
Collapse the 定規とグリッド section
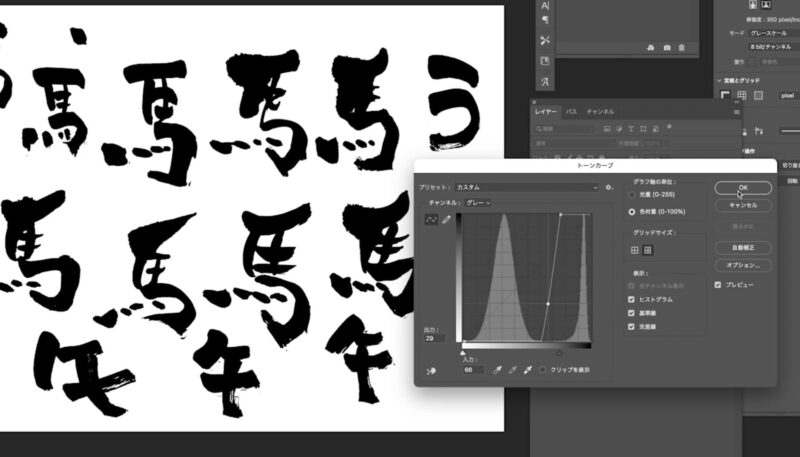[x=719, y=81]
